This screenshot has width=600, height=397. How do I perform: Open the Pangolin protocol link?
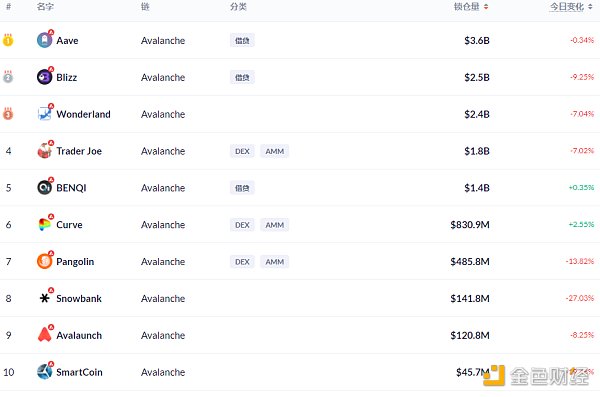point(75,262)
